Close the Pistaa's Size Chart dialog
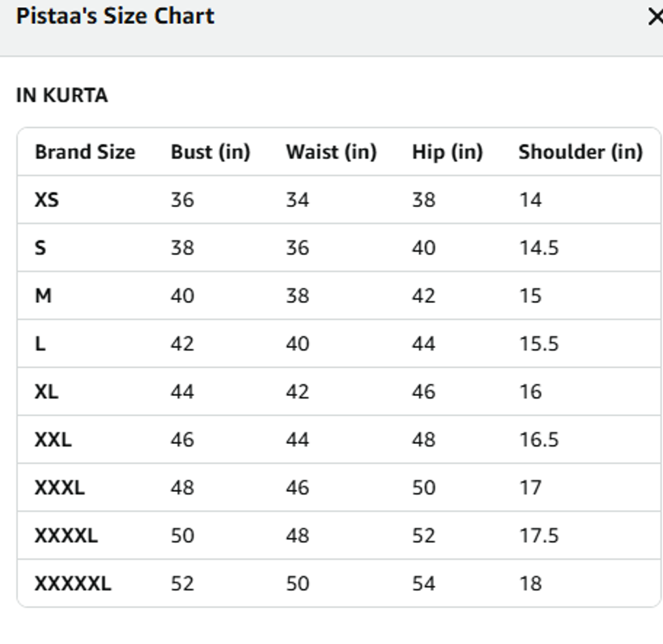 [655, 17]
